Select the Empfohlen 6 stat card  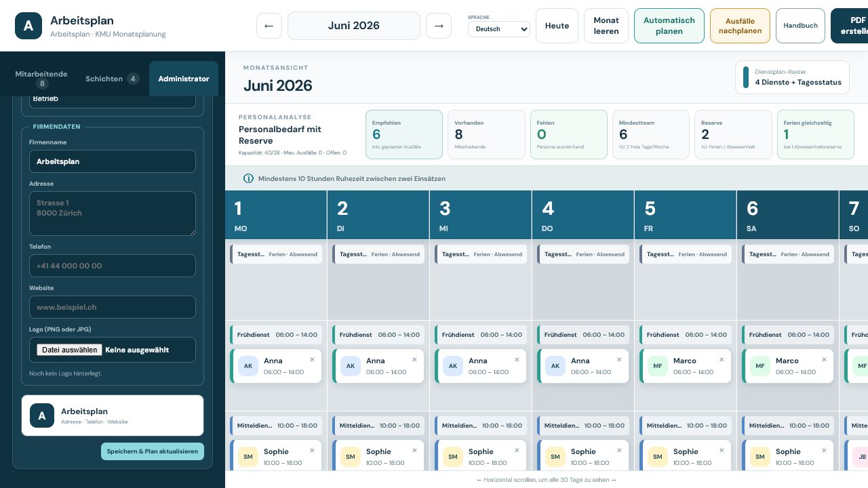click(x=404, y=135)
